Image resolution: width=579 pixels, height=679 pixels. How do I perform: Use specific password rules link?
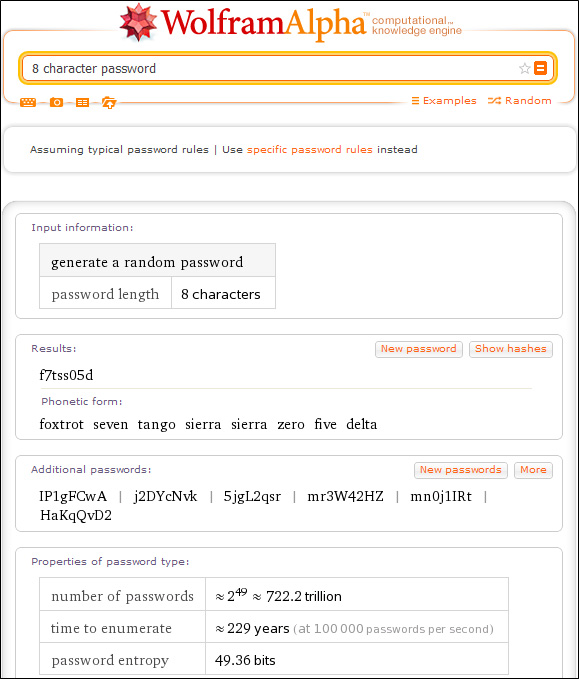pyautogui.click(x=310, y=150)
